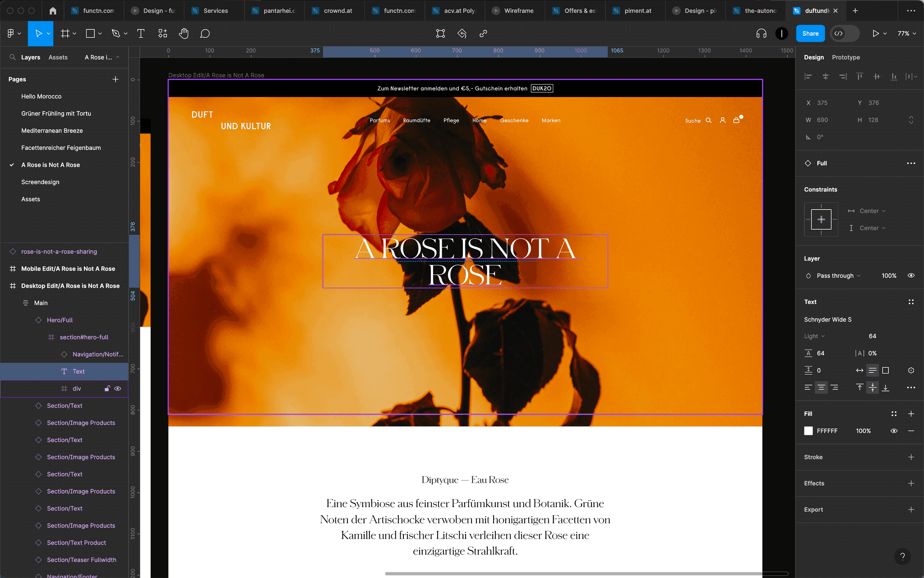Click the Prototype tab in panel
Viewport: 924px width, 578px height.
coord(846,57)
